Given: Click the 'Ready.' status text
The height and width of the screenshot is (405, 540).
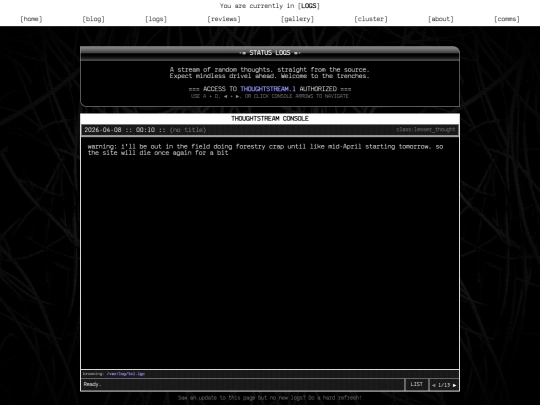Looking at the screenshot, I should (x=92, y=384).
